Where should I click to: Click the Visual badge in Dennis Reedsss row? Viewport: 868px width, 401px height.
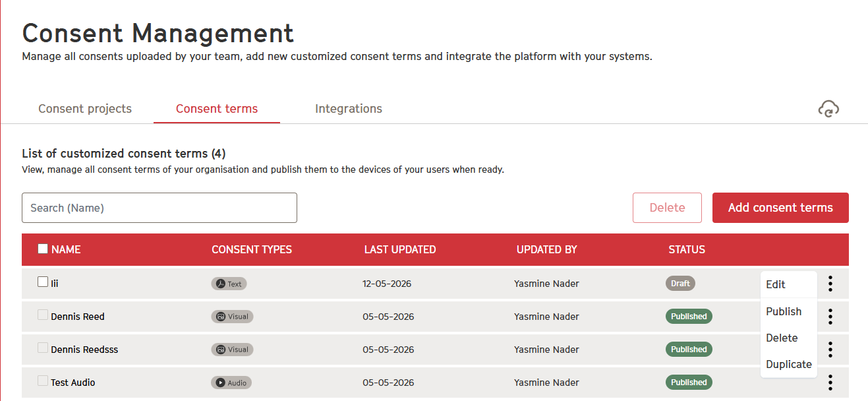tap(232, 350)
